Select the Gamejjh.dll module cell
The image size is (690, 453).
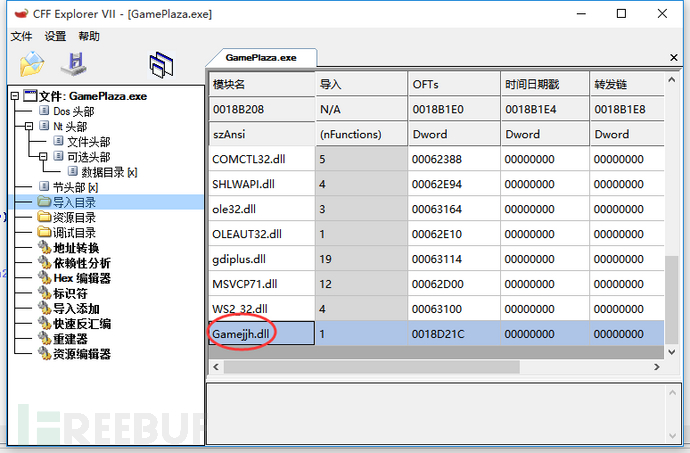pyautogui.click(x=261, y=333)
